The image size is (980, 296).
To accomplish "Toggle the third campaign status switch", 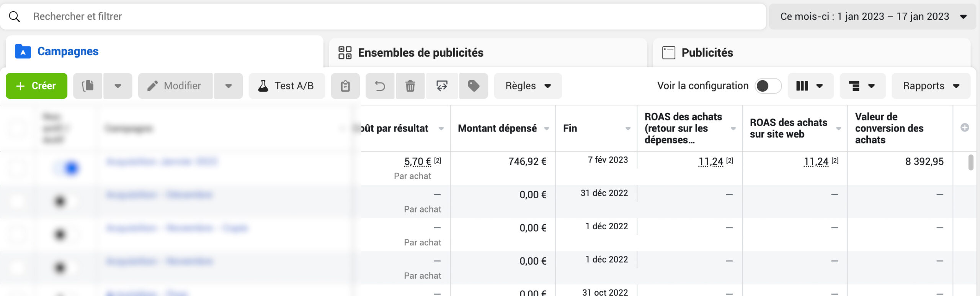I will (67, 234).
